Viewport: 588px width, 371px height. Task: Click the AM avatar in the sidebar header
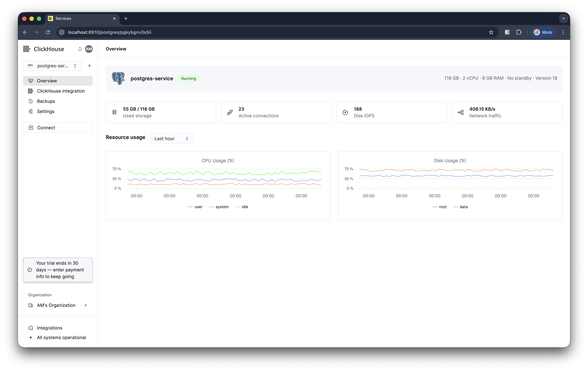(x=89, y=49)
